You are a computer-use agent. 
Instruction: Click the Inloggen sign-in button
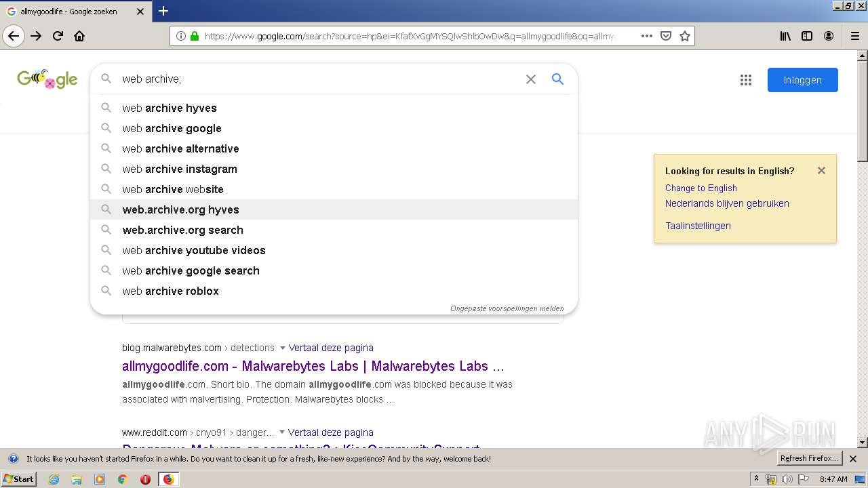[803, 80]
